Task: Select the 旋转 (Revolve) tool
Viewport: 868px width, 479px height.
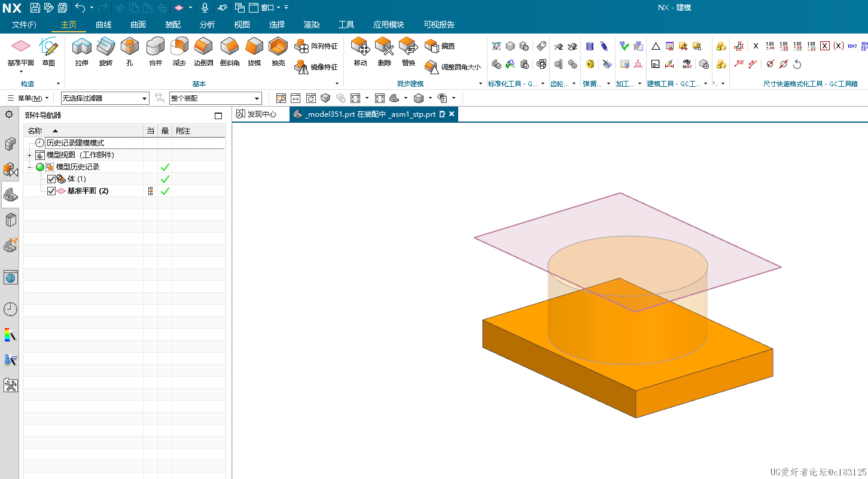Action: (x=106, y=51)
